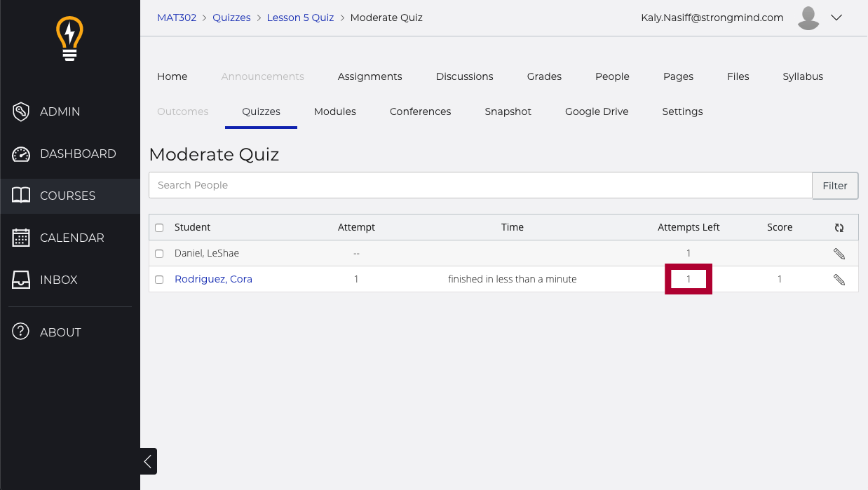868x490 pixels.
Task: Click the pencil icon for Rodriguez, Cora
Action: tap(839, 279)
